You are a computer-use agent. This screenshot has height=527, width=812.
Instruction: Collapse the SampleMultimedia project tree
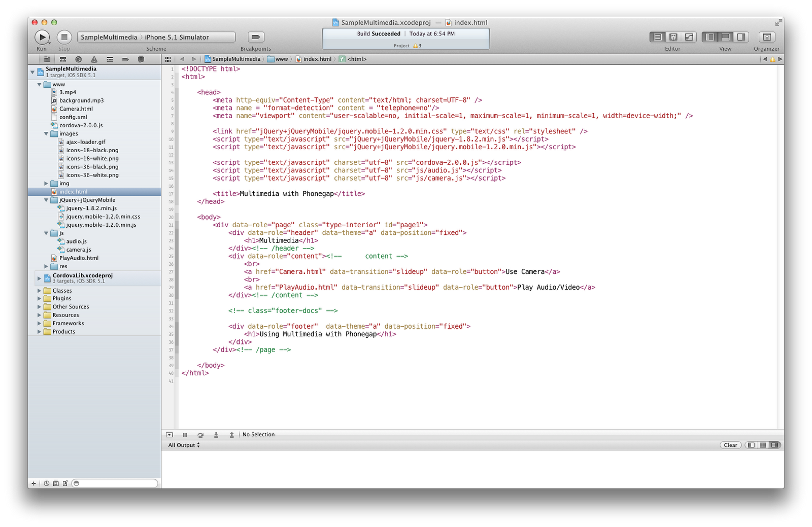pos(33,72)
